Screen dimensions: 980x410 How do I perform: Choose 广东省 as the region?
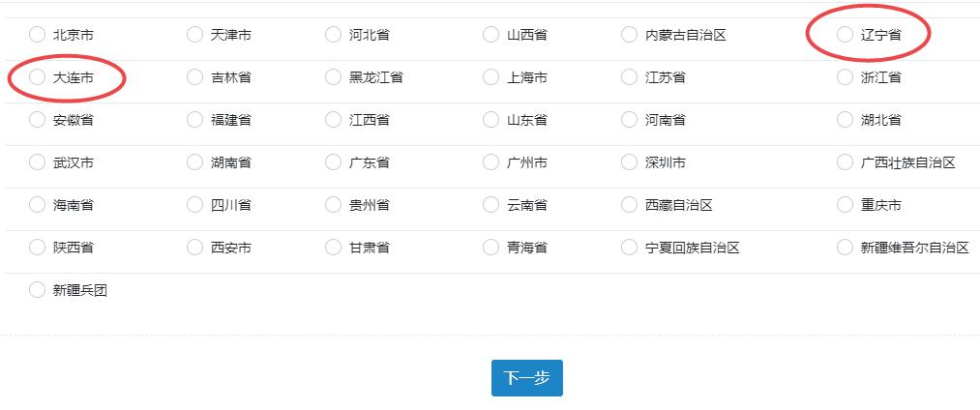click(334, 162)
